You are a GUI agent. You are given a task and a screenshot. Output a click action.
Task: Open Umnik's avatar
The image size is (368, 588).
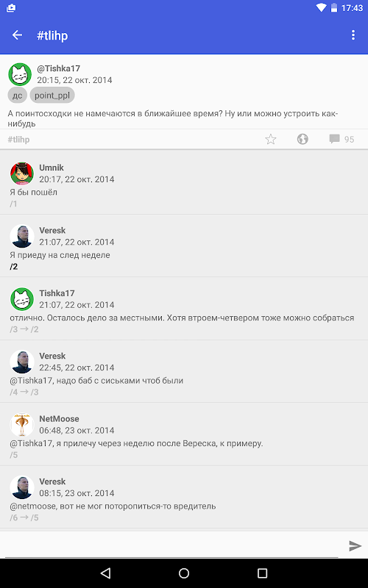pyautogui.click(x=22, y=173)
